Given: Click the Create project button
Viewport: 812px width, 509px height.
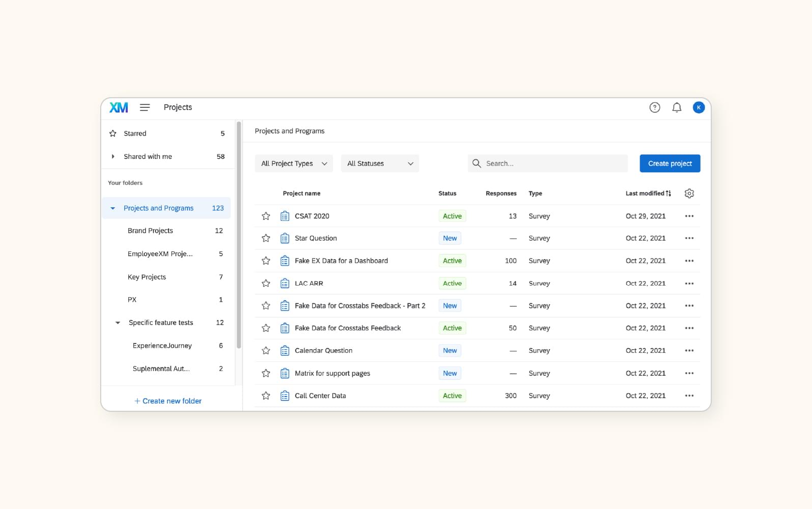Looking at the screenshot, I should tap(670, 163).
